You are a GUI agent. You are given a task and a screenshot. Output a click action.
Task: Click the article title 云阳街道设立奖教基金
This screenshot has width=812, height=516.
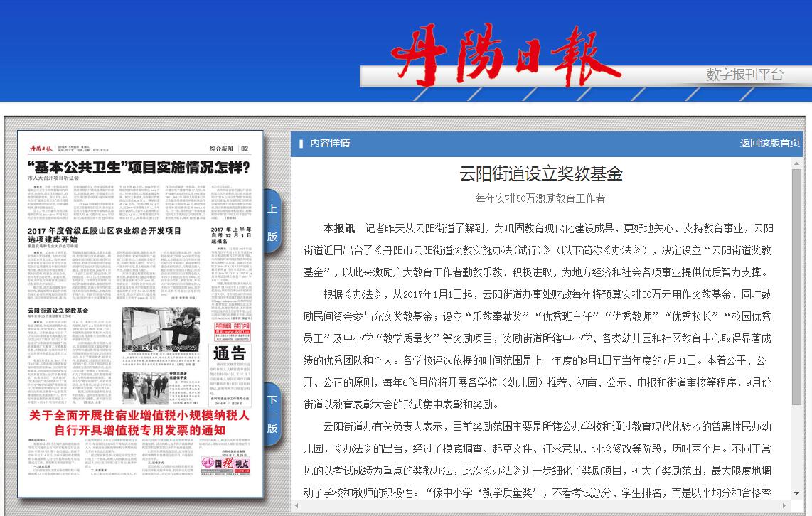(x=540, y=173)
